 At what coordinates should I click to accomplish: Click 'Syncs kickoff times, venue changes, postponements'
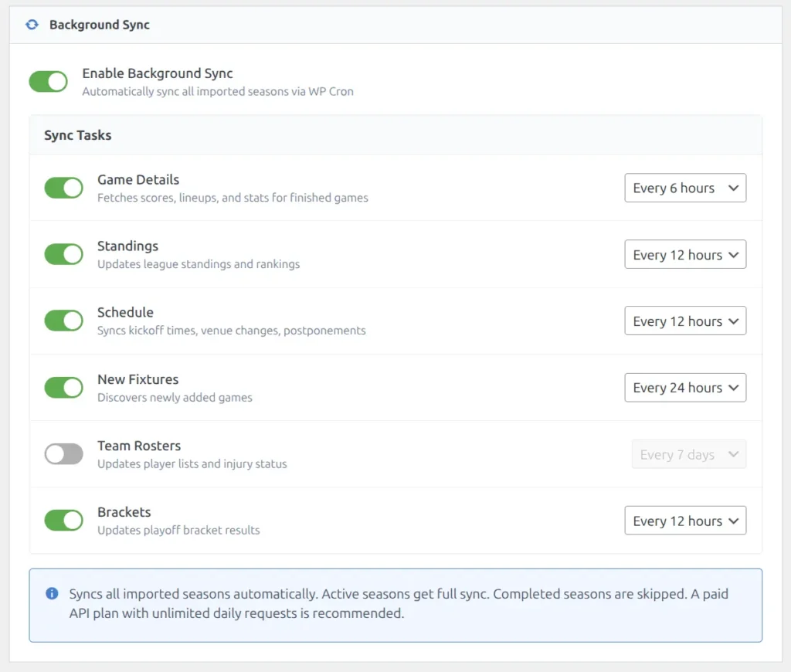232,331
